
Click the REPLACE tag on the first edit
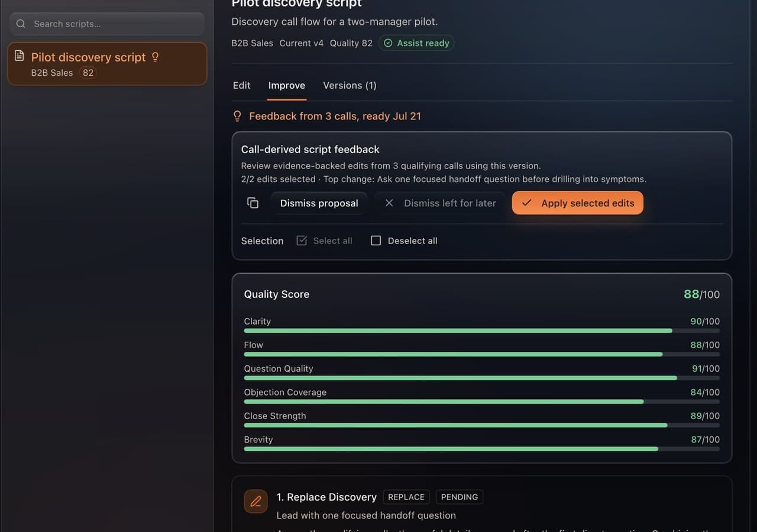(x=406, y=497)
